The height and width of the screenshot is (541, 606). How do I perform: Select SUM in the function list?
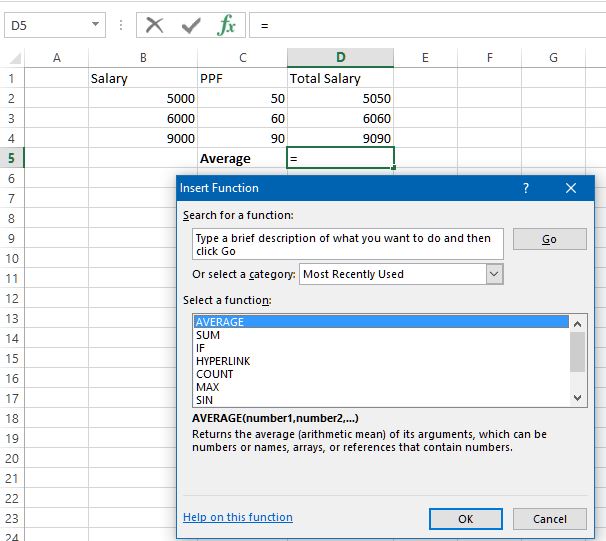381,335
